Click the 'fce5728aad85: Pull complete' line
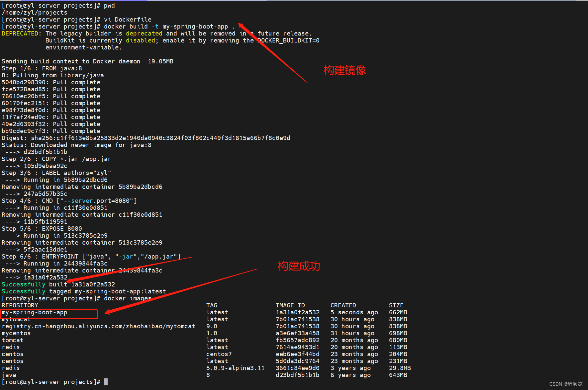The height and width of the screenshot is (390, 588). pos(51,89)
